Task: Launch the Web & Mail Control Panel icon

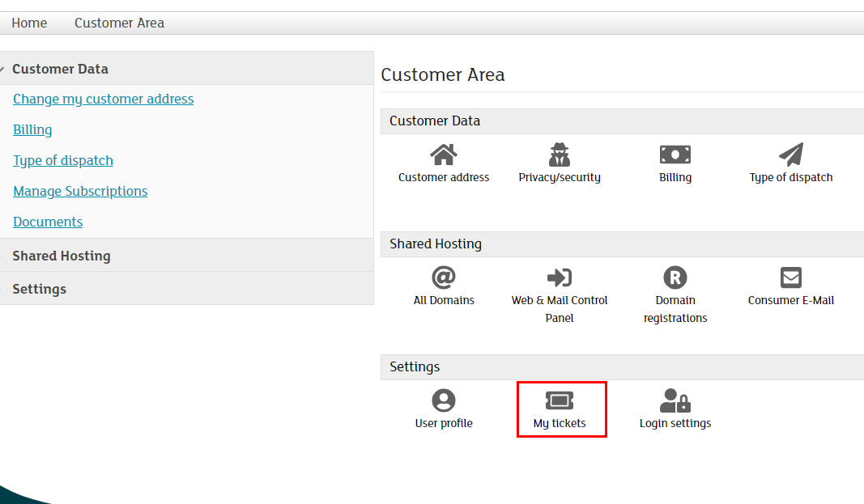Action: tap(560, 277)
